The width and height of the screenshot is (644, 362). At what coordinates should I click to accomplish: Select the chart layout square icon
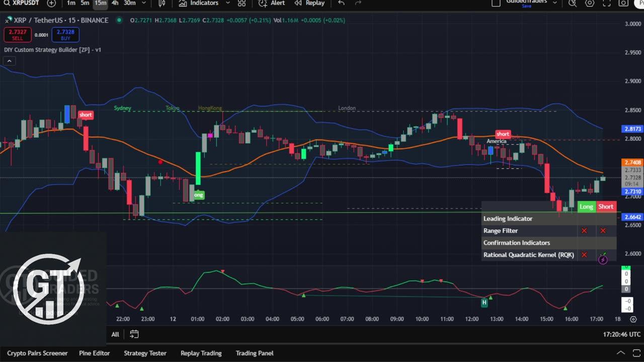pos(496,3)
